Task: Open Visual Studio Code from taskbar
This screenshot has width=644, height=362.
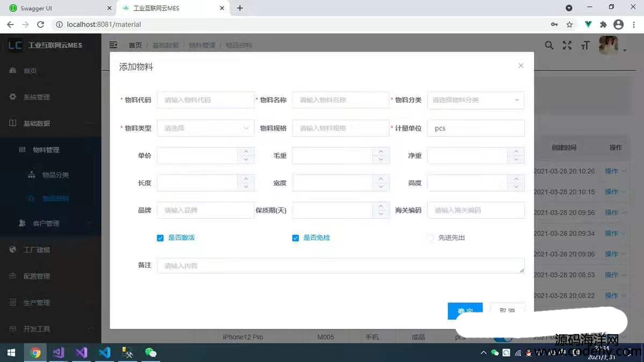Action: 105,352
